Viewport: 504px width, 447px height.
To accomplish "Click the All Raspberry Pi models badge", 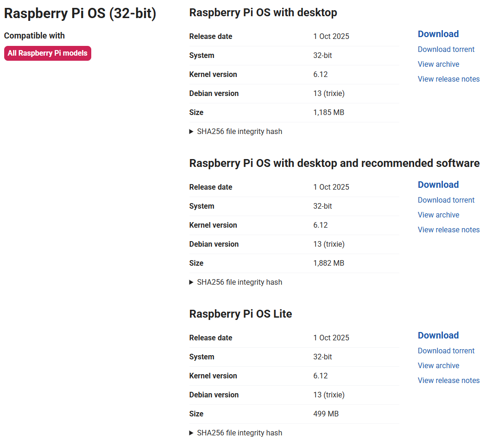I will click(48, 53).
